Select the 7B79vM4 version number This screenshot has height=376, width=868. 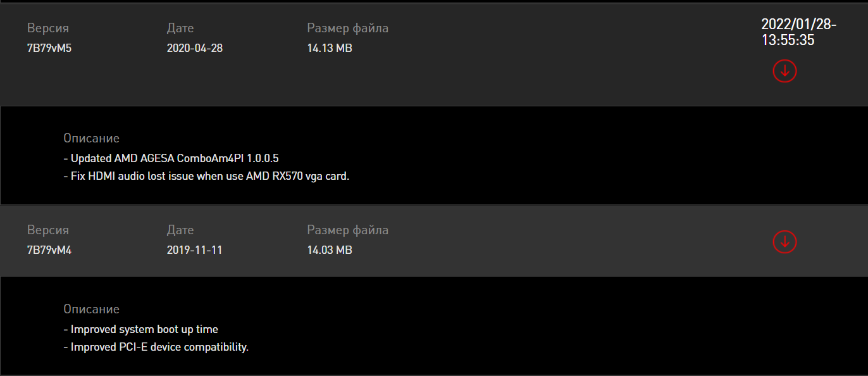point(49,250)
